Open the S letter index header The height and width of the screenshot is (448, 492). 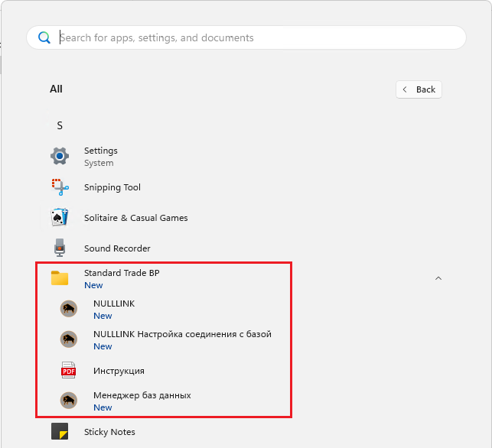60,125
